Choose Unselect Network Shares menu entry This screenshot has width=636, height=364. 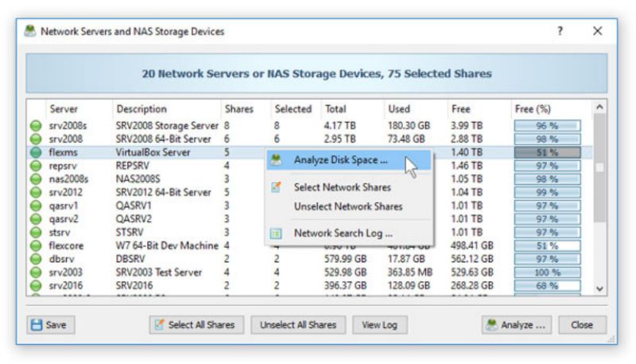pos(348,207)
